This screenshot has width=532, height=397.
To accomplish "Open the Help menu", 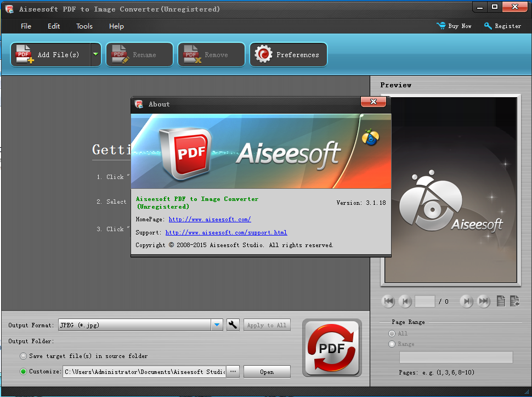I will 116,26.
